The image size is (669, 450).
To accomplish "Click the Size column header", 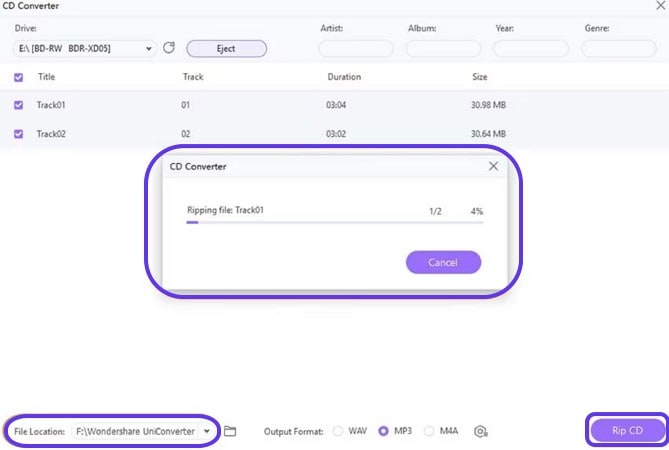I will point(480,77).
